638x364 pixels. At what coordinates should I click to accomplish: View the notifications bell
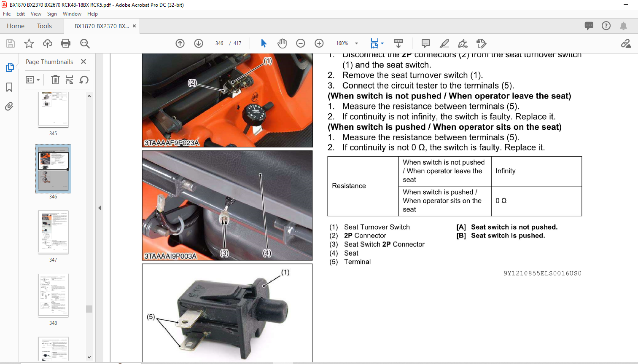pyautogui.click(x=623, y=26)
